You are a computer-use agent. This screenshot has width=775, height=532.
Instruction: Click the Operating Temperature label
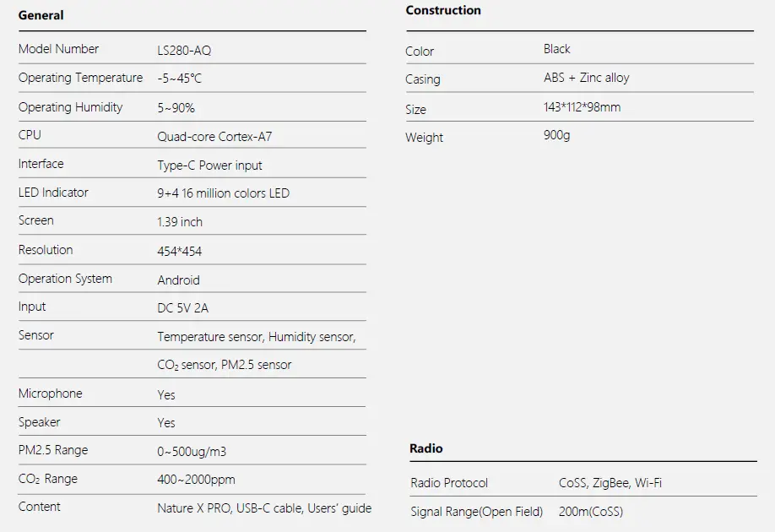(80, 78)
